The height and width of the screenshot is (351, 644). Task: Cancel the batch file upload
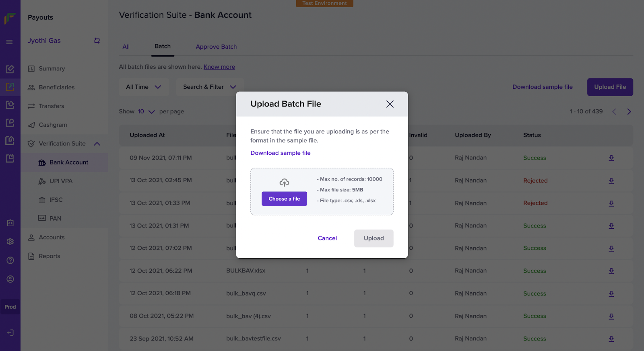tap(327, 238)
